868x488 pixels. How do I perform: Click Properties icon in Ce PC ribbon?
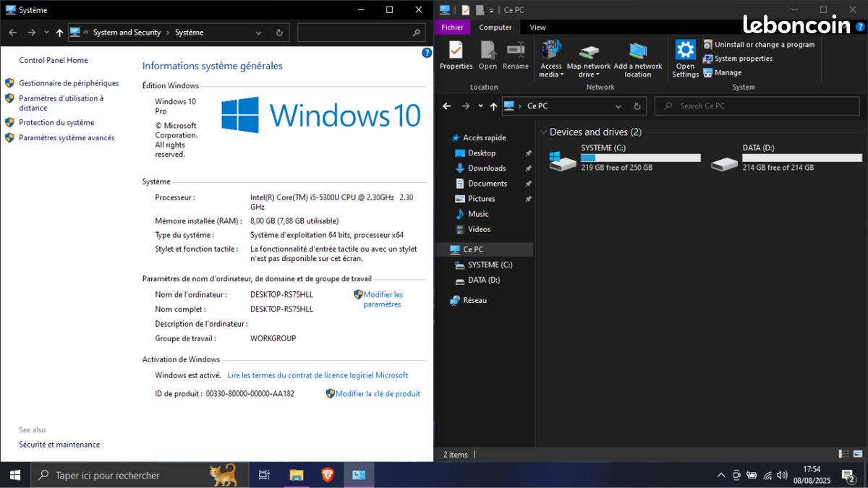(456, 49)
